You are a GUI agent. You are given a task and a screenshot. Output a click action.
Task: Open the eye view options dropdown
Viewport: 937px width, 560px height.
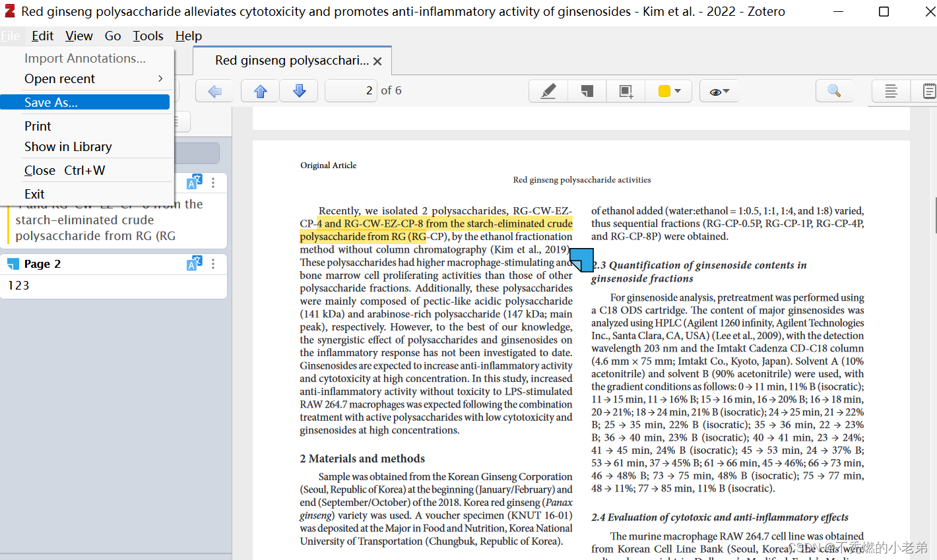pos(719,91)
